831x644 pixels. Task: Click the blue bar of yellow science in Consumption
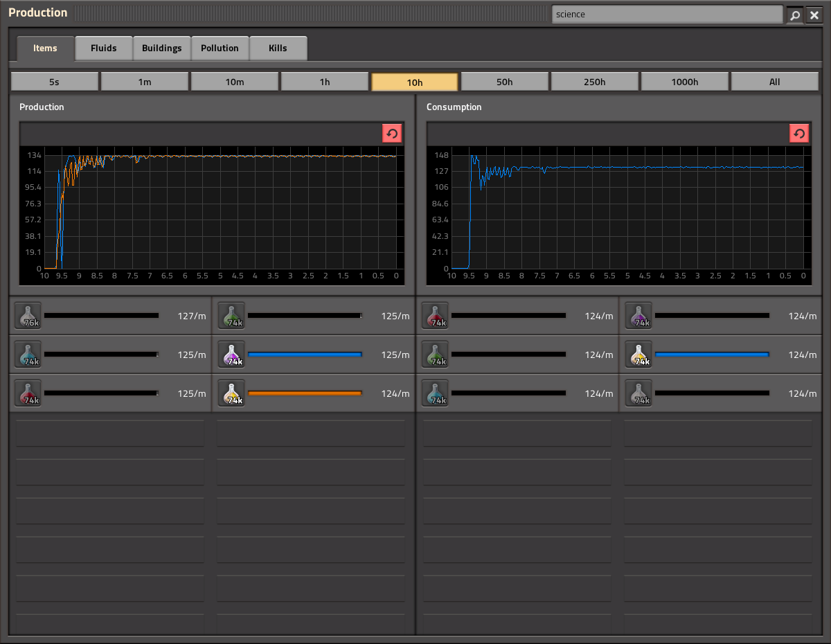tap(712, 355)
